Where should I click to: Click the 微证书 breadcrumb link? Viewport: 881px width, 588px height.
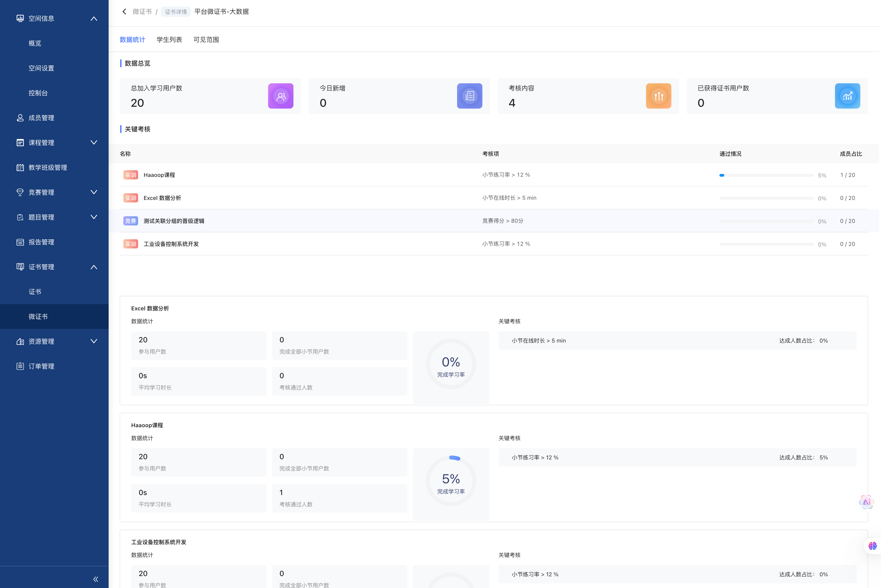click(x=142, y=12)
